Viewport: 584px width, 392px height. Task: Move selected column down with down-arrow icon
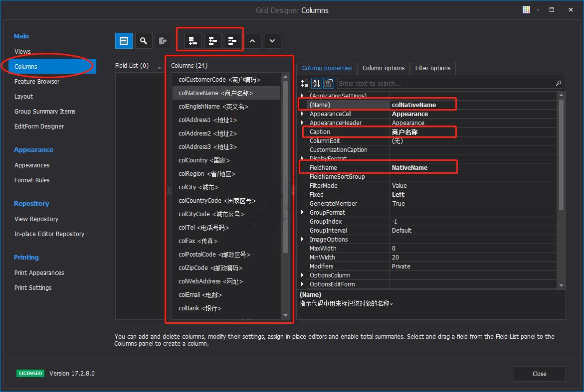[272, 41]
